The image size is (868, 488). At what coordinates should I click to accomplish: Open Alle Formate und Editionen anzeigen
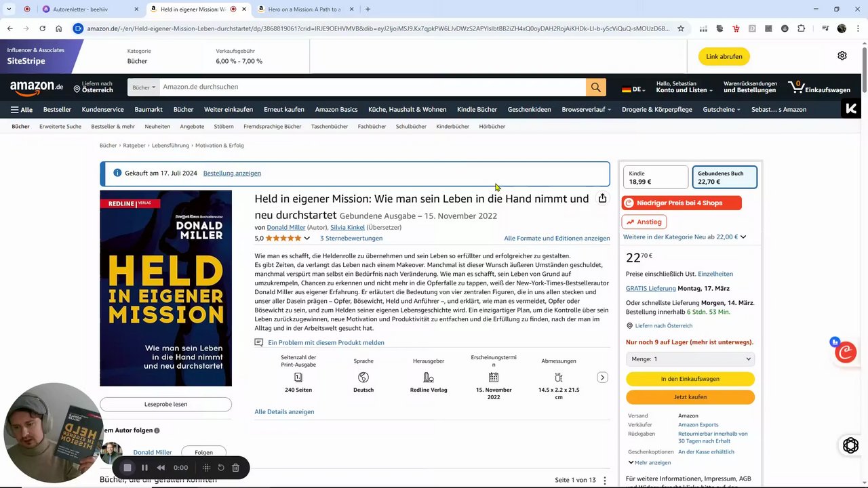pos(557,238)
